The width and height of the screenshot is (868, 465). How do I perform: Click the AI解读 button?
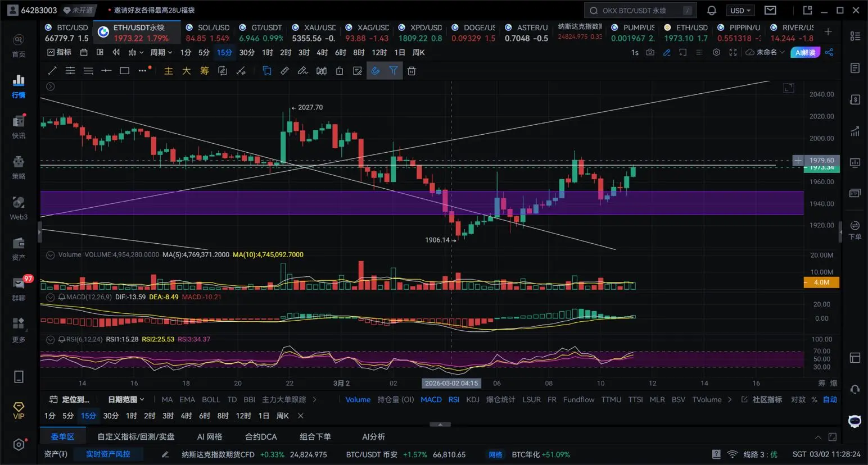805,52
